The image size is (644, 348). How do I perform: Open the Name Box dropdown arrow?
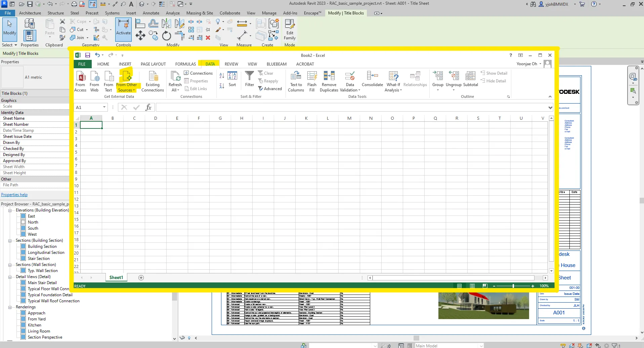coord(104,107)
